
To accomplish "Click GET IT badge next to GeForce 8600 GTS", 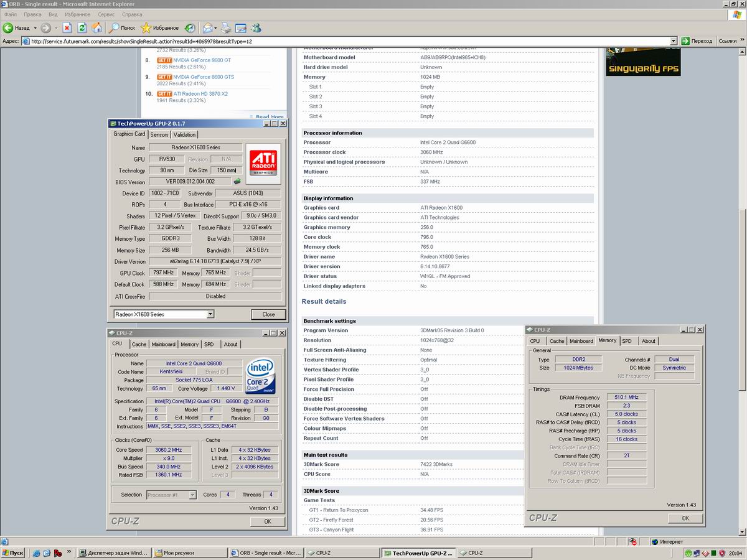I will (x=164, y=77).
